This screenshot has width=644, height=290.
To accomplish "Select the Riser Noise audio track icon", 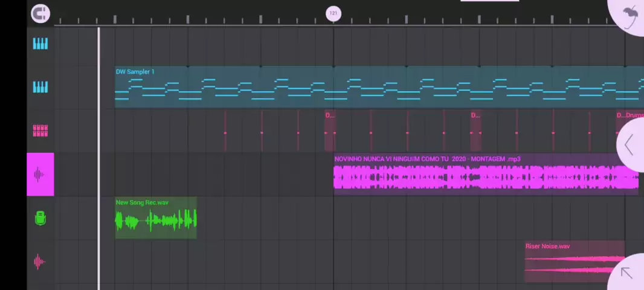I will [40, 262].
